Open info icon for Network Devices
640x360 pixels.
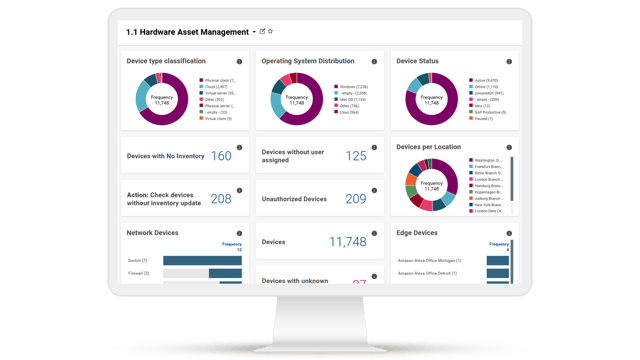(239, 233)
